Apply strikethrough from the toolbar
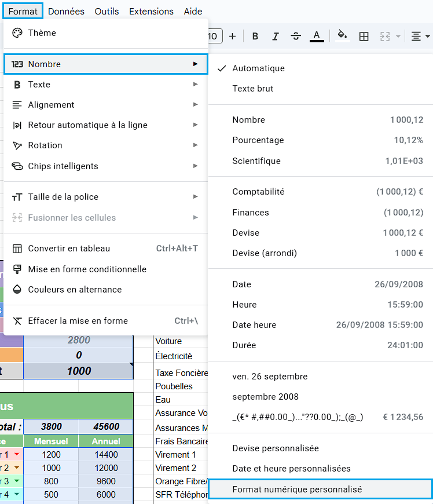433x504 pixels. pyautogui.click(x=296, y=36)
